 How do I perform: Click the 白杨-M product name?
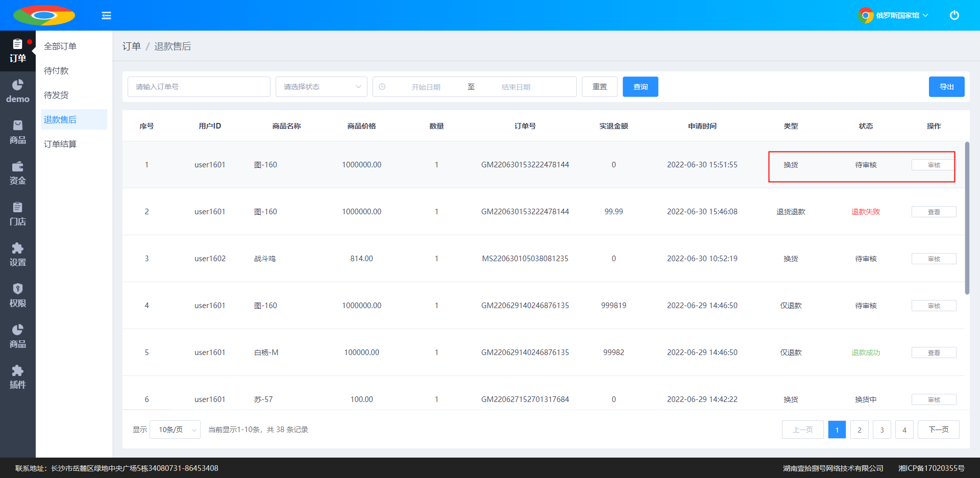tap(266, 353)
